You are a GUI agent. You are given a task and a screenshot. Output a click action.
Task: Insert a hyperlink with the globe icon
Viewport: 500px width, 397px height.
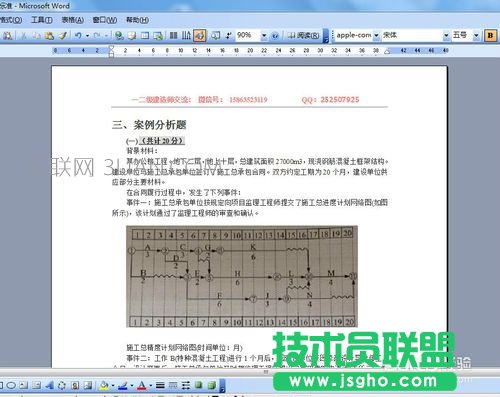(119, 35)
